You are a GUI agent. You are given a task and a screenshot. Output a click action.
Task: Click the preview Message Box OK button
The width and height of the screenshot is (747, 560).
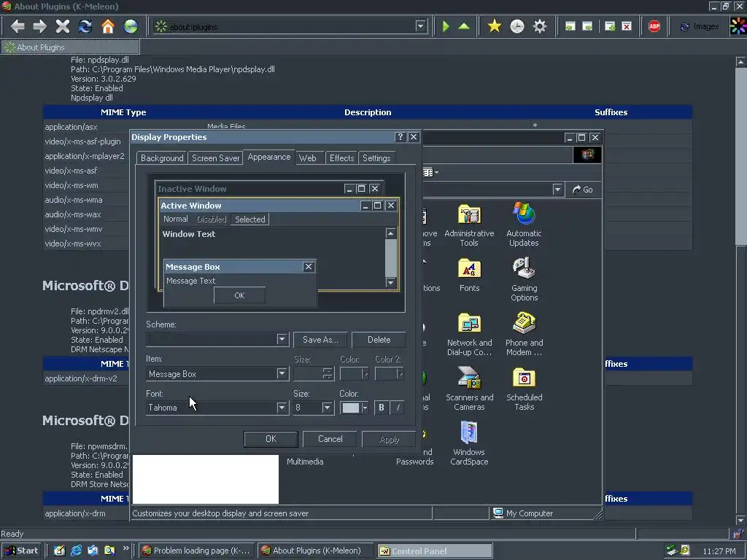point(239,295)
